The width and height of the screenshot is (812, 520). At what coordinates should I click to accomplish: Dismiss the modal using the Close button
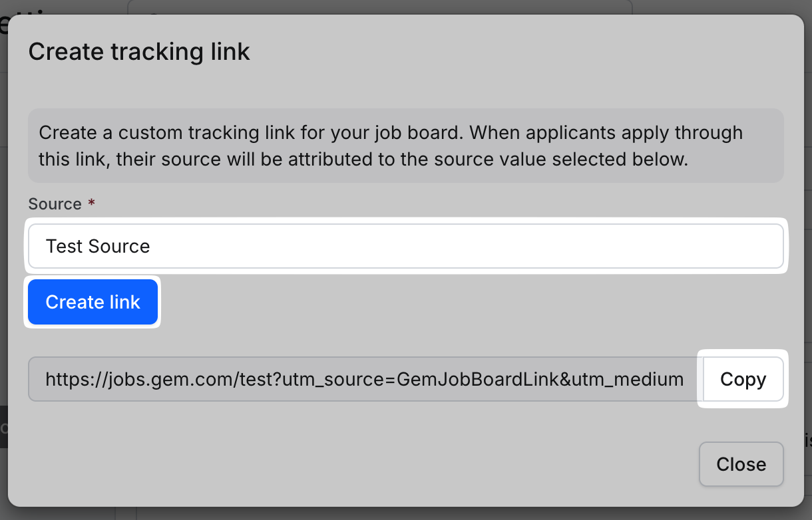point(741,464)
